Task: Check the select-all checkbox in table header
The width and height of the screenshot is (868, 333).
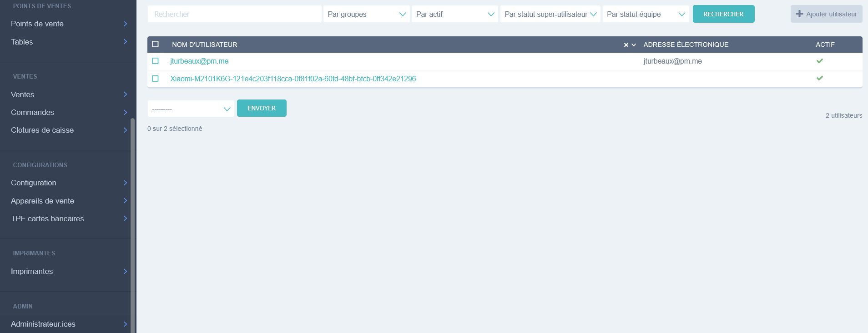Action: point(155,44)
